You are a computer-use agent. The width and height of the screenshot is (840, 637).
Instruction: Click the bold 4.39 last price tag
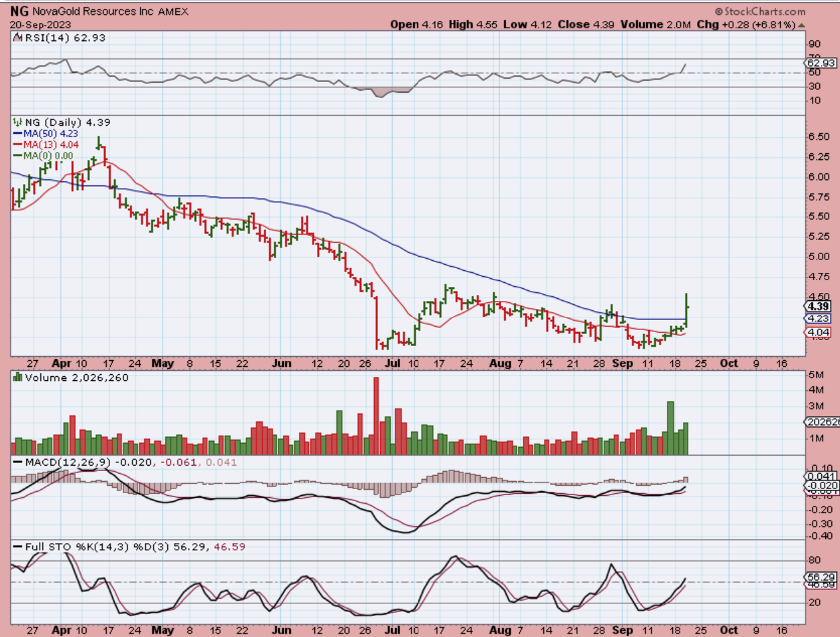(817, 305)
